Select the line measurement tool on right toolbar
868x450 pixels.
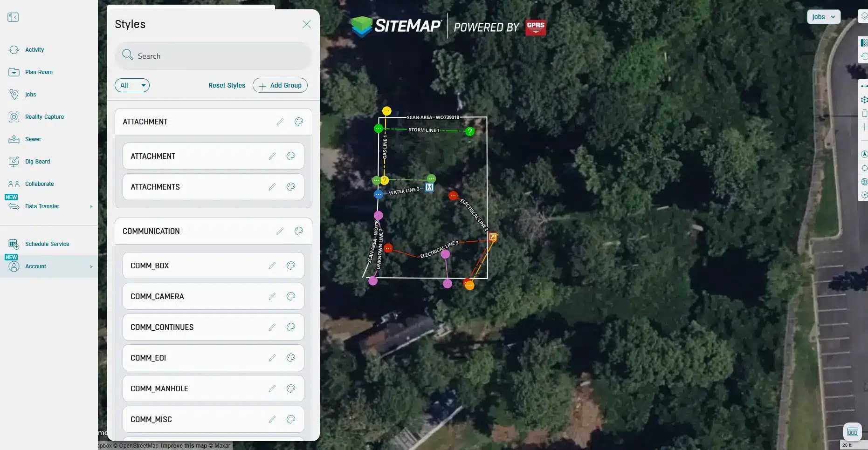click(x=865, y=86)
